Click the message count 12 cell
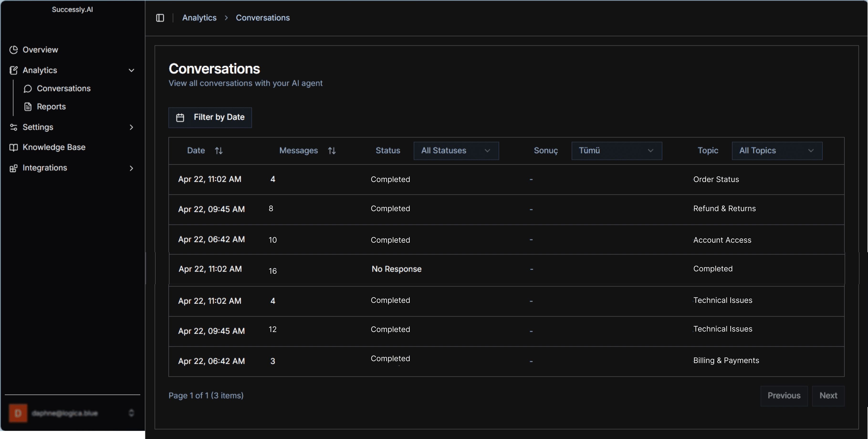 point(273,329)
